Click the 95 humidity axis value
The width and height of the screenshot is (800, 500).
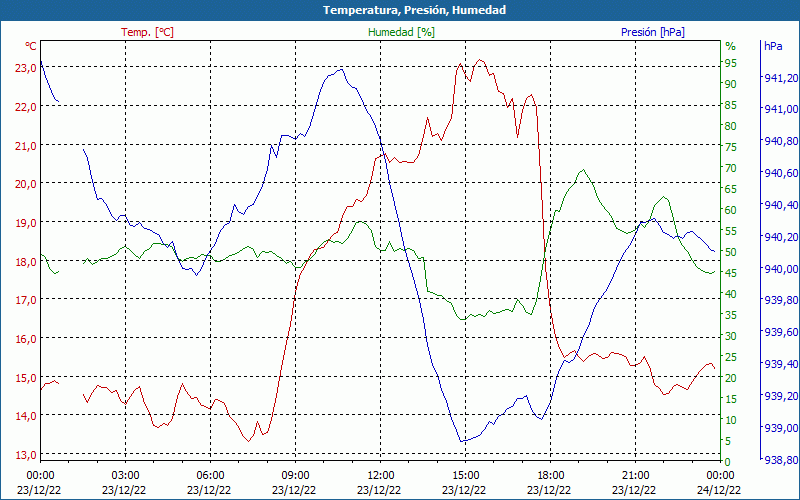pyautogui.click(x=731, y=63)
